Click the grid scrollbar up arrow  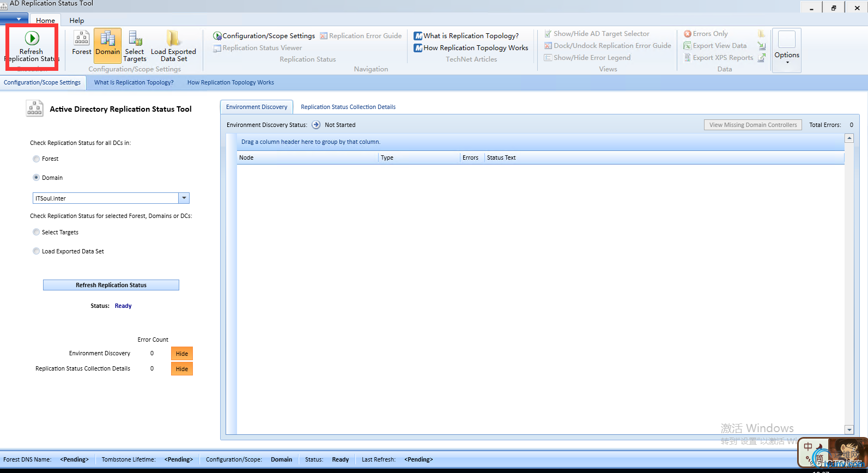[x=849, y=138]
